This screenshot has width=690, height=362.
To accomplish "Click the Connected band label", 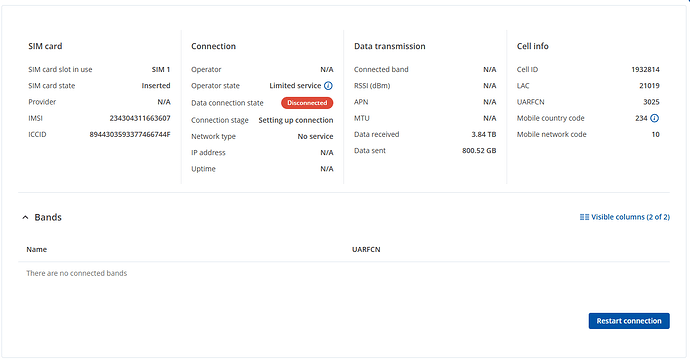I will pos(381,69).
